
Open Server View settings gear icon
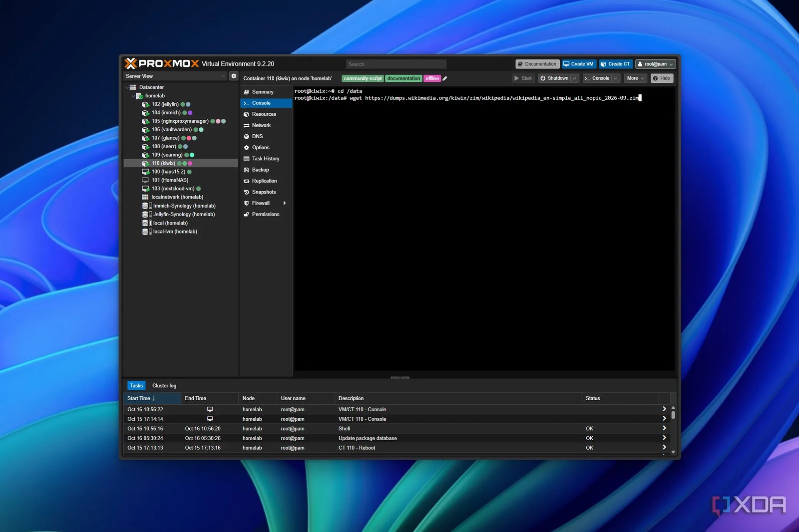tap(233, 76)
